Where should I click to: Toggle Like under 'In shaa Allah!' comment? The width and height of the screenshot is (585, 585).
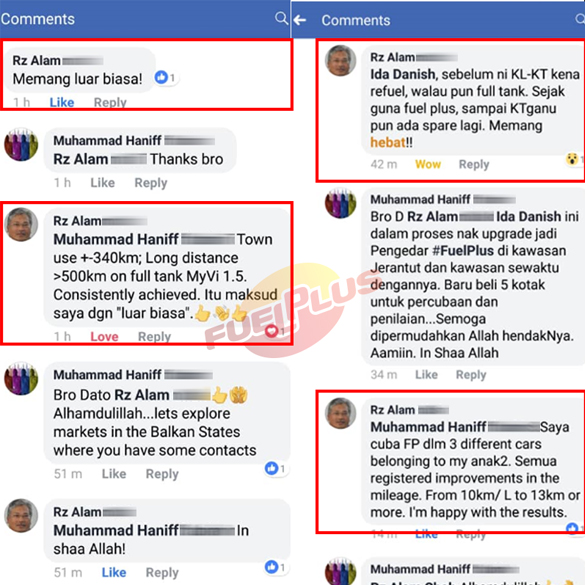point(114,572)
